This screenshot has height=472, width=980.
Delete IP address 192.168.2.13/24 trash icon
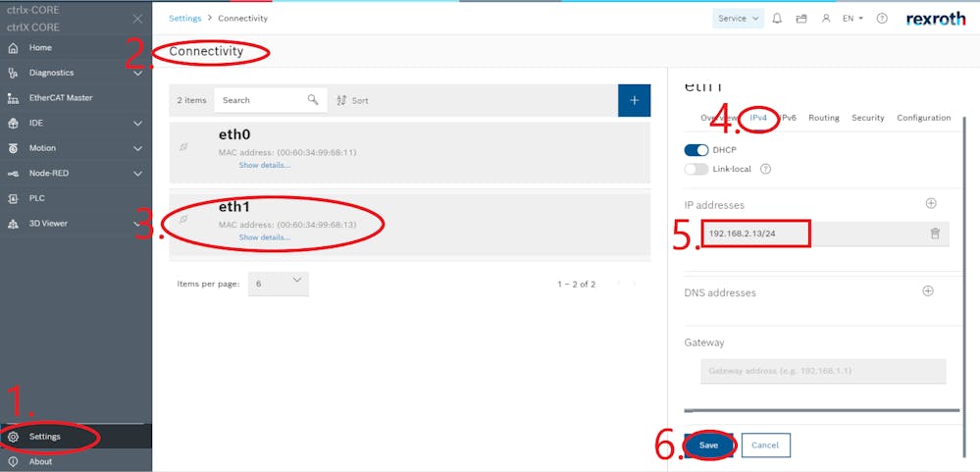(x=935, y=234)
